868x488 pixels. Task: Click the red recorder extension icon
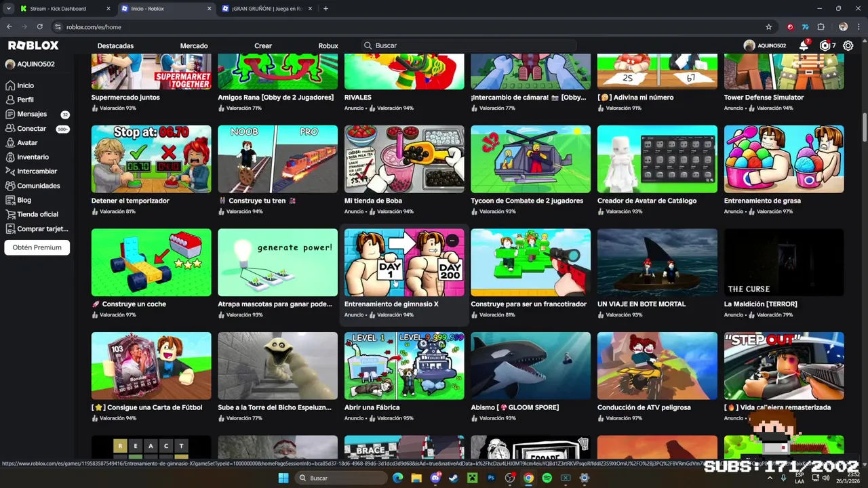coord(790,27)
